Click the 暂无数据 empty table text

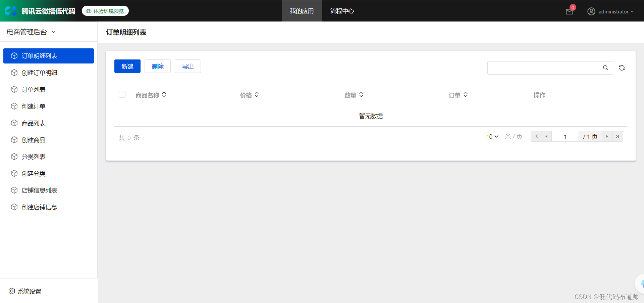point(371,116)
